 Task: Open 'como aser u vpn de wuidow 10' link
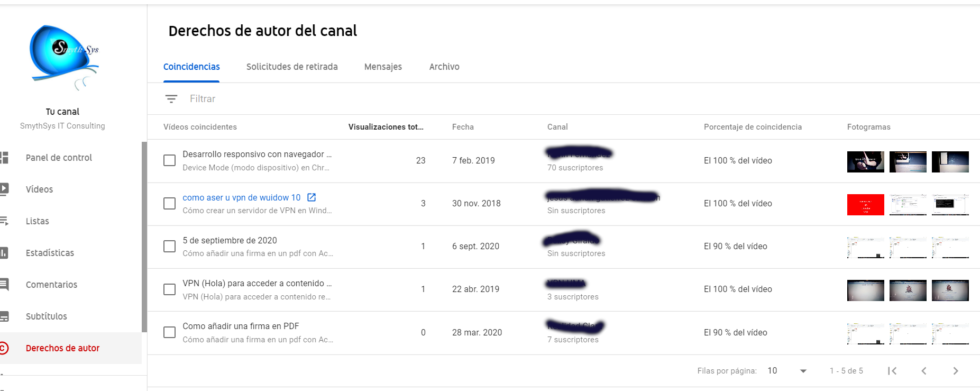click(241, 197)
